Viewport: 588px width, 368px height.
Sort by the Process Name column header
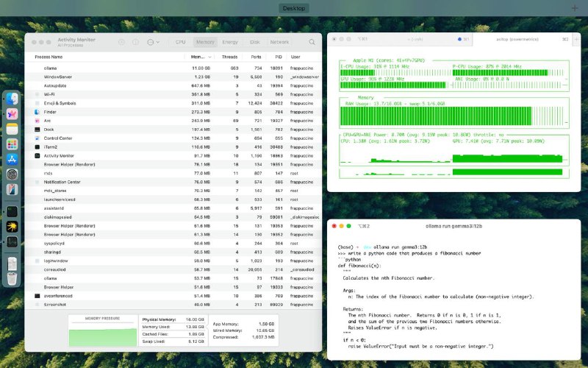pos(49,57)
